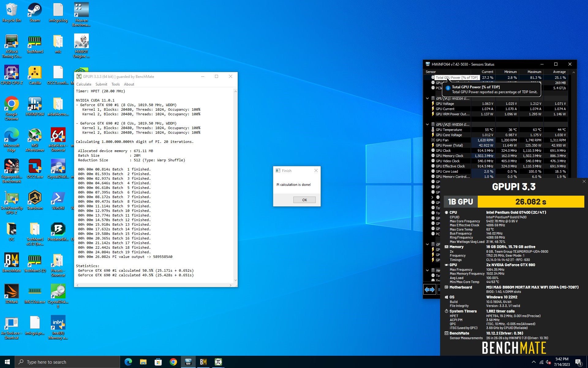The image size is (588, 368).
Task: Open MSI Afterburner shortcut
Action: 35,140
